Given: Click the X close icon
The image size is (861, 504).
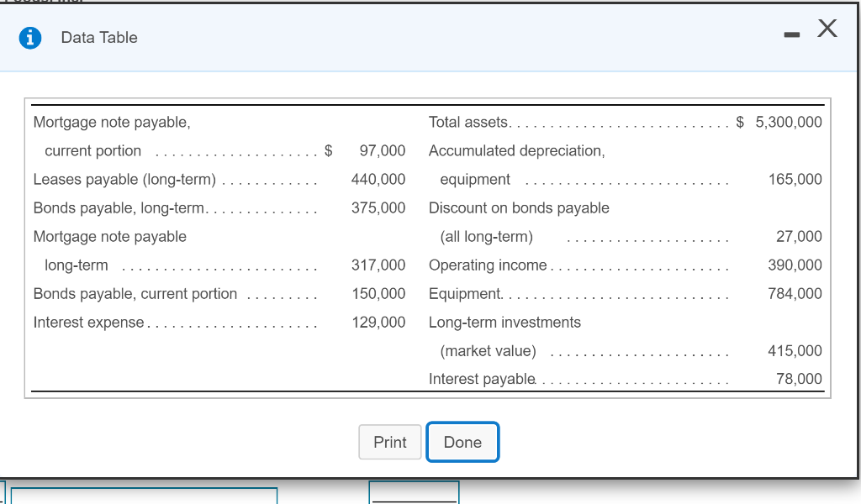Looking at the screenshot, I should tap(827, 29).
